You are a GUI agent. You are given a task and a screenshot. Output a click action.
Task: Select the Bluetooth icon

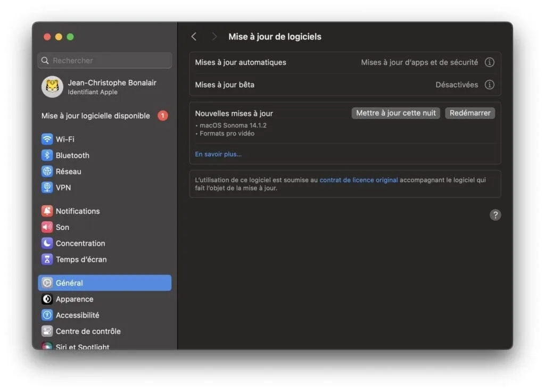(47, 155)
